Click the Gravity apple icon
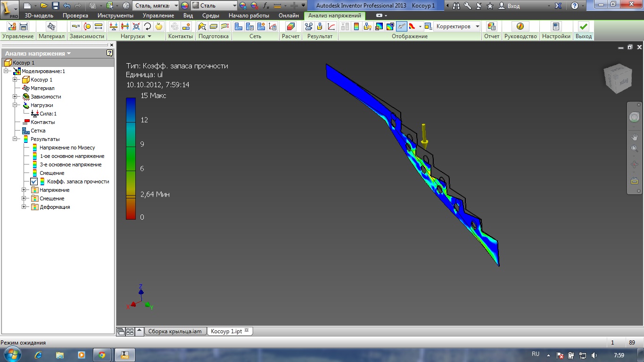The width and height of the screenshot is (644, 362). coord(159,26)
